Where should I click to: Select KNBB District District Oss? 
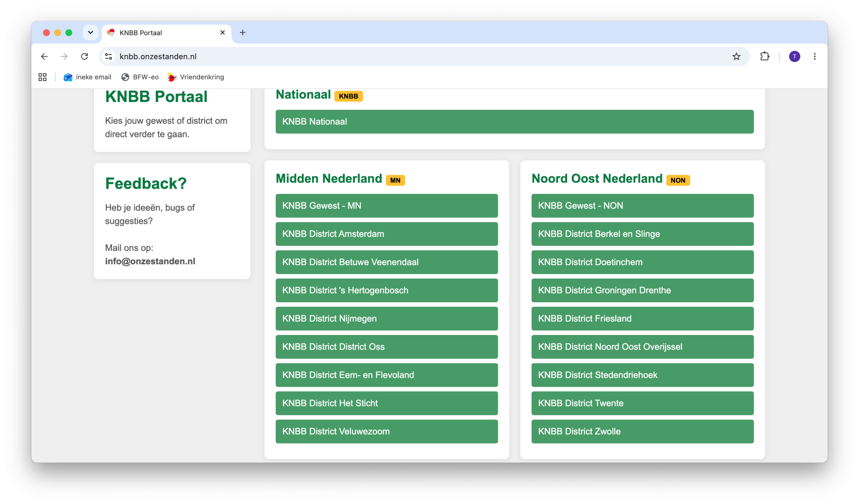coord(387,347)
